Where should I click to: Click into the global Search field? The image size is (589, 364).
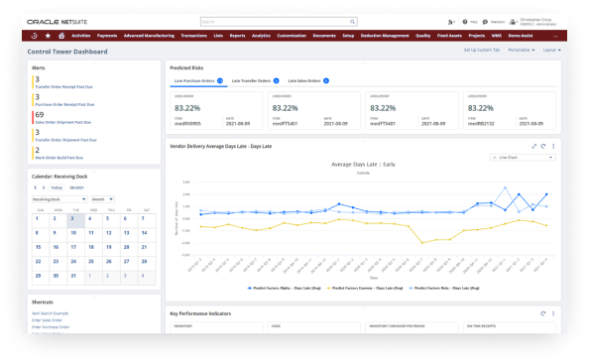pyautogui.click(x=275, y=22)
